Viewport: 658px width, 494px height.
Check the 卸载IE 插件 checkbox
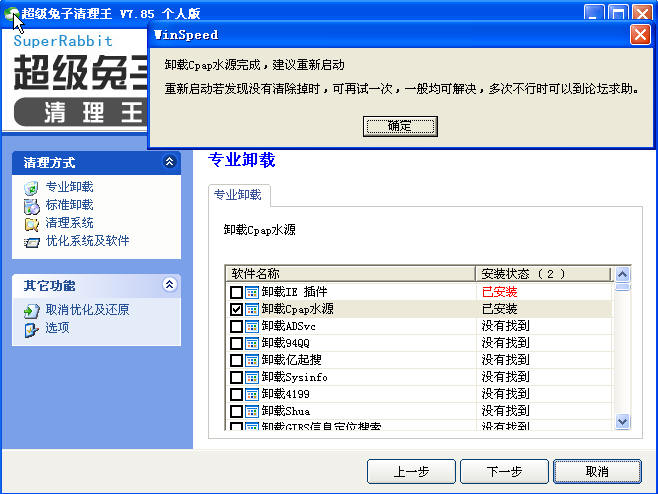[236, 292]
